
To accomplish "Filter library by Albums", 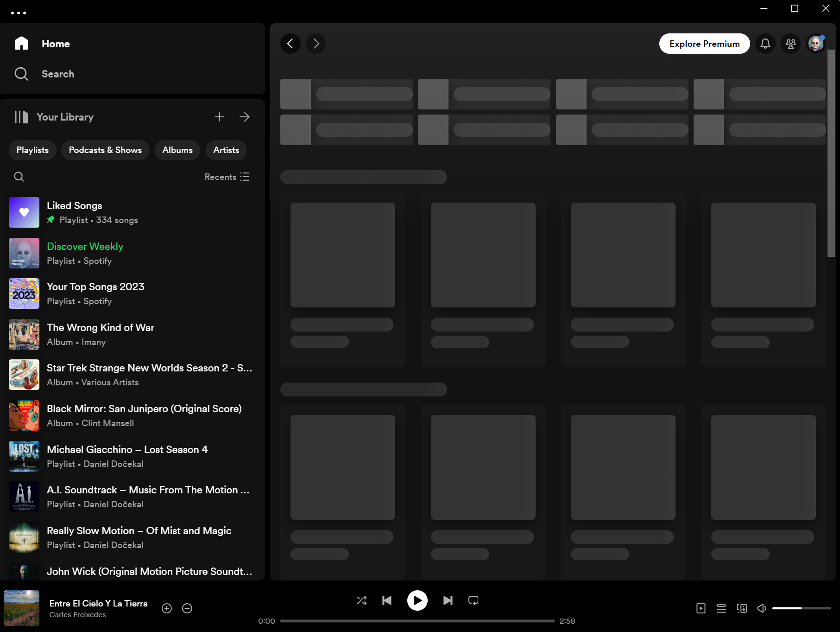I will pos(177,150).
